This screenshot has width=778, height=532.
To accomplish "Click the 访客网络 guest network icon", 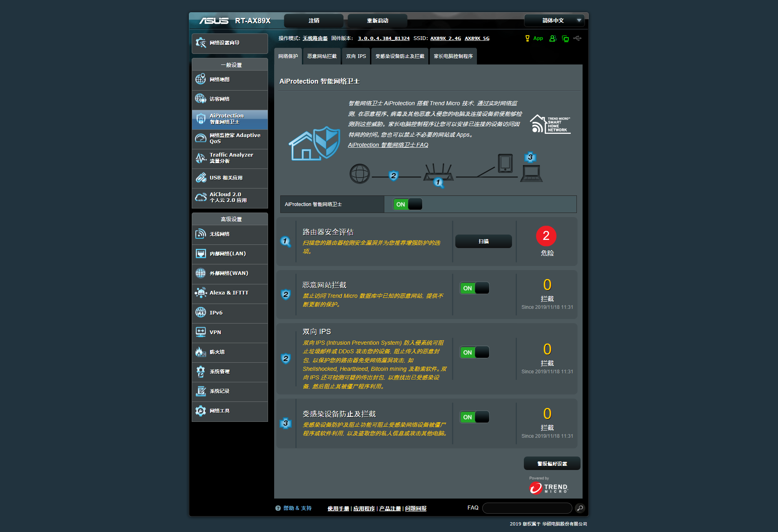I will (200, 99).
